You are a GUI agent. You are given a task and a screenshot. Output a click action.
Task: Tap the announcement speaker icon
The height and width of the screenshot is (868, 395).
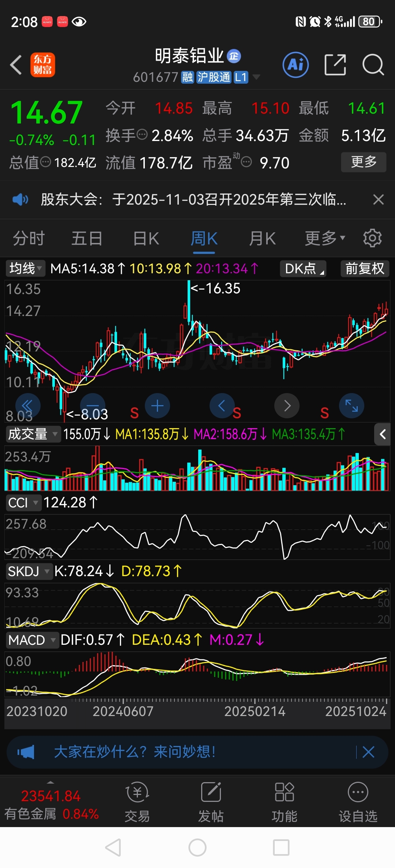pos(20,199)
